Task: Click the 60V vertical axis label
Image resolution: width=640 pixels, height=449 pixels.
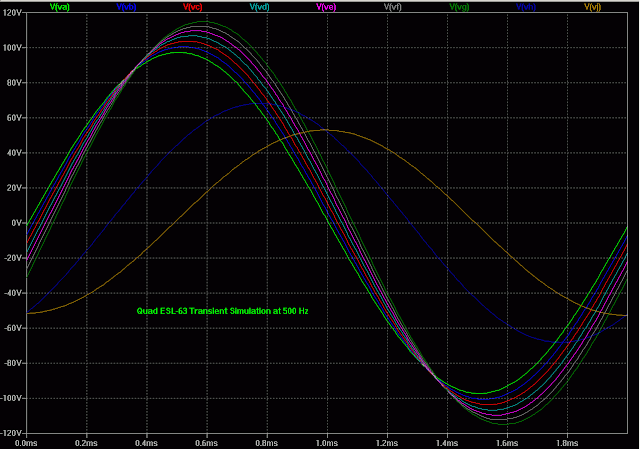Action: pos(14,118)
